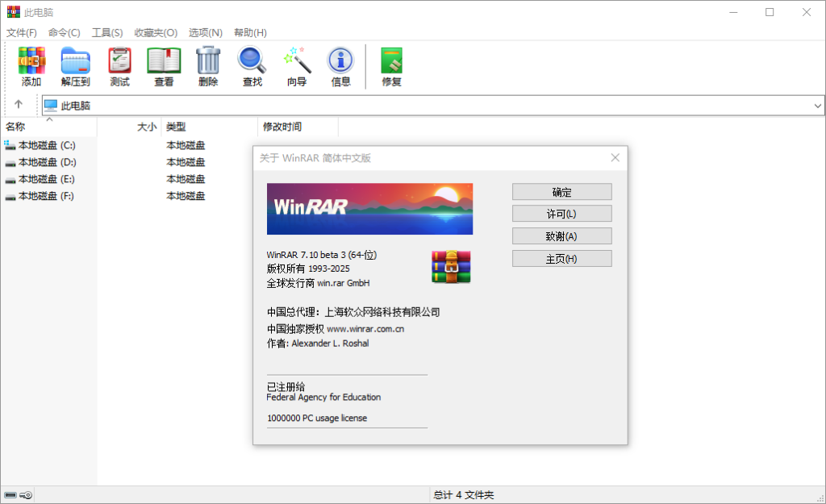The width and height of the screenshot is (826, 504).
Task: Click the key icon in status bar
Action: click(x=26, y=495)
